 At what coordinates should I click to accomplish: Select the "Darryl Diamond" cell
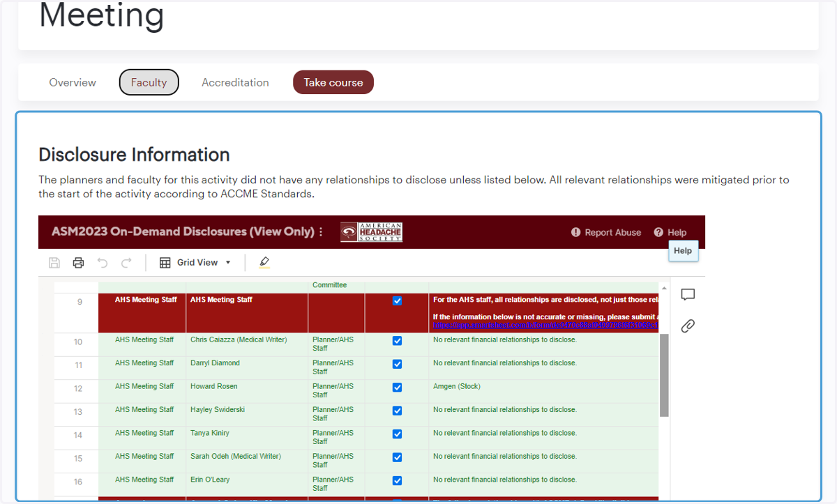(x=247, y=368)
